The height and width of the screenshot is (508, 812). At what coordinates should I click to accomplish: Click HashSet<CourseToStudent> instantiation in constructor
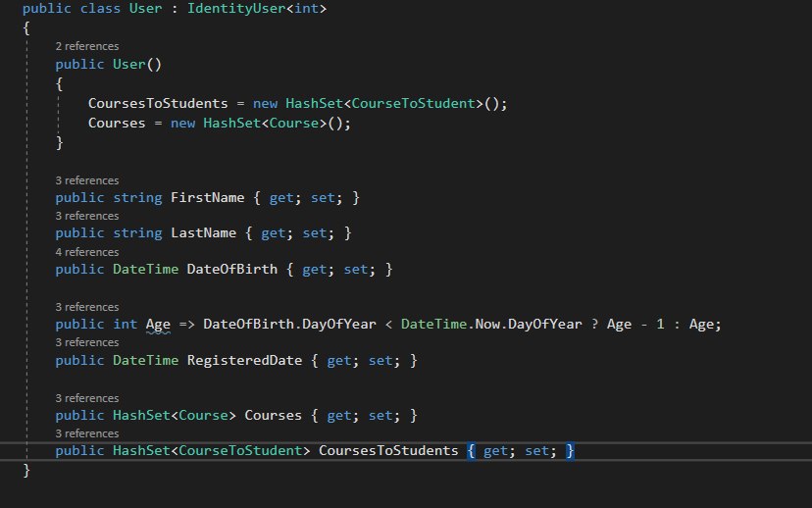pyautogui.click(x=396, y=104)
